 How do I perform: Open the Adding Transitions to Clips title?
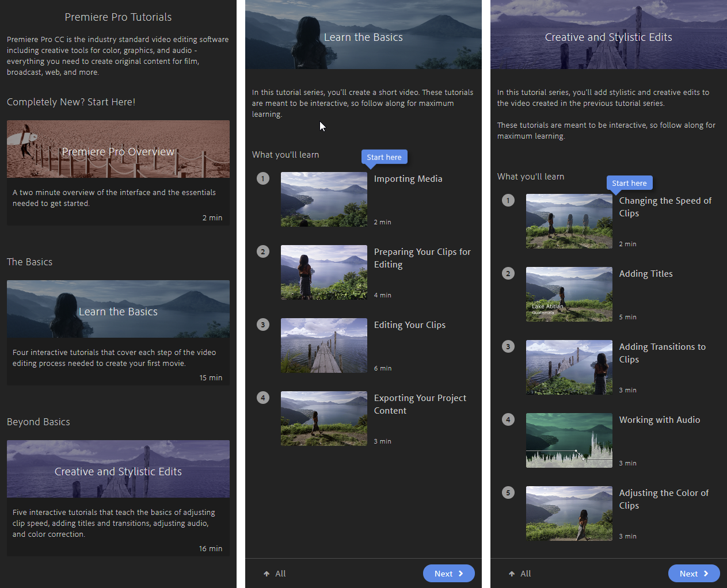[663, 353]
